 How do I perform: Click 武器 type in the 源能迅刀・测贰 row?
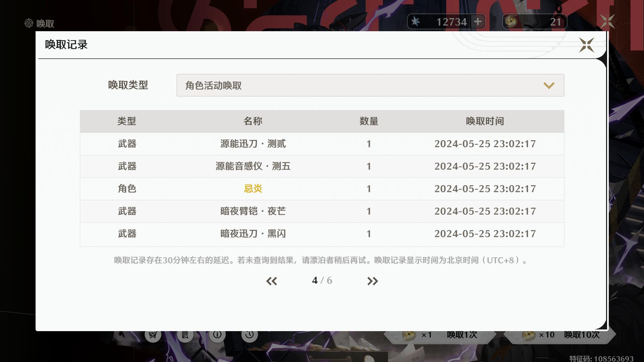click(127, 144)
